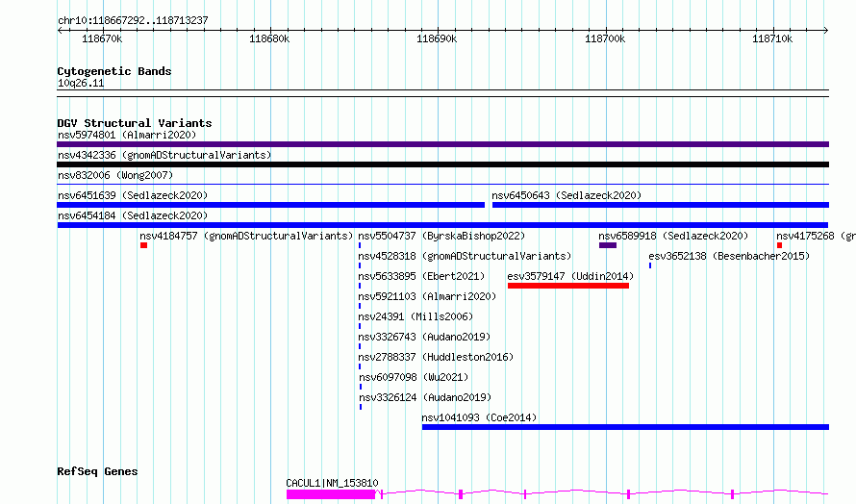Screen dimensions: 856x504
Task: Open the nsv3326124 (Audano2019) label
Action: 425,397
